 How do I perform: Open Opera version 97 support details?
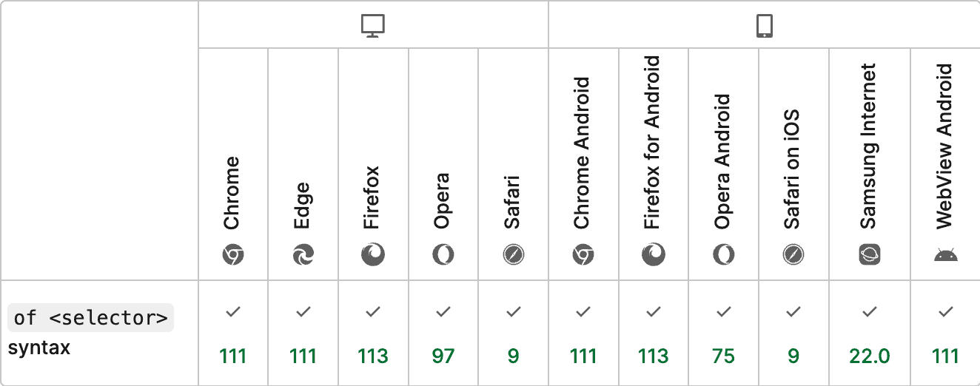pyautogui.click(x=443, y=333)
